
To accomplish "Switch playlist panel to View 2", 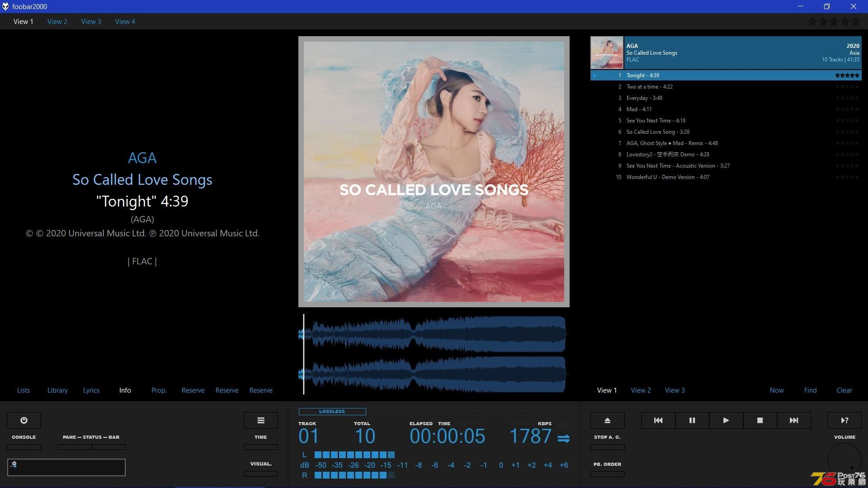I will pos(641,390).
